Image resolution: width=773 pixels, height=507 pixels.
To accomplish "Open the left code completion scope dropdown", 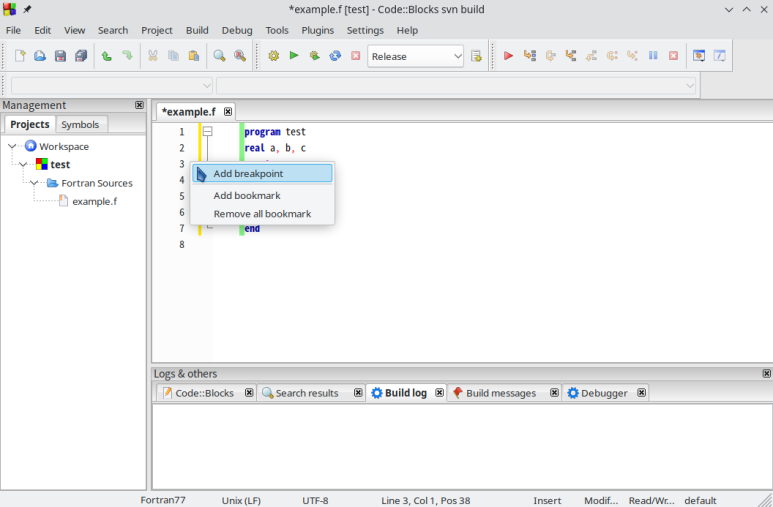I will click(x=112, y=86).
